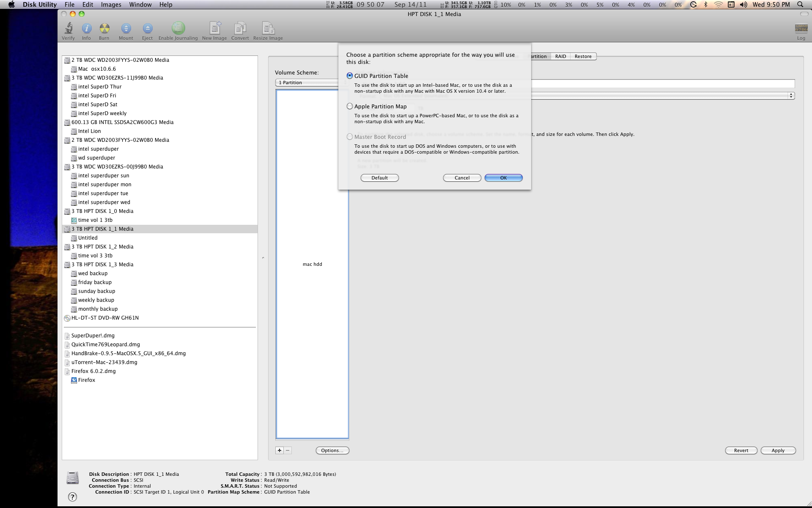Click the Options... button
Viewport: 812px width, 508px height.
click(332, 450)
